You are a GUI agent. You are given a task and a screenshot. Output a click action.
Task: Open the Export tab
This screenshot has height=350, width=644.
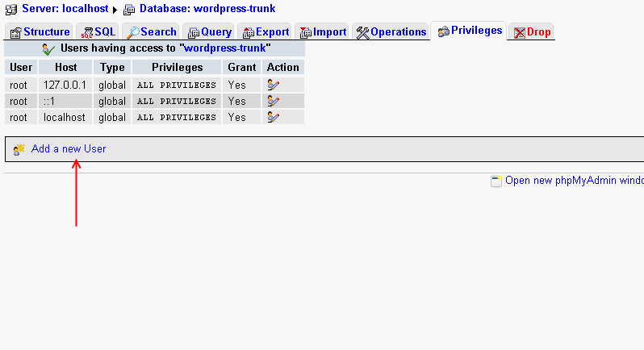click(266, 32)
